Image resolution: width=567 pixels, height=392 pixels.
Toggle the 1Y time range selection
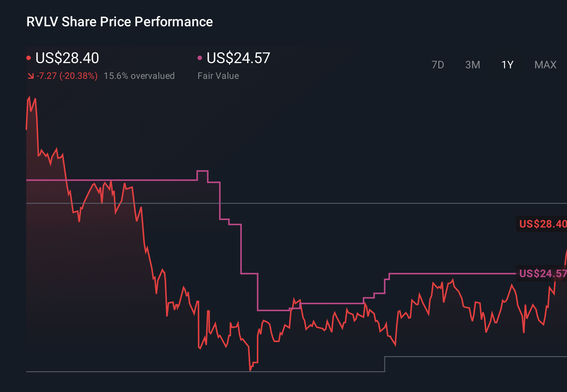pos(507,65)
